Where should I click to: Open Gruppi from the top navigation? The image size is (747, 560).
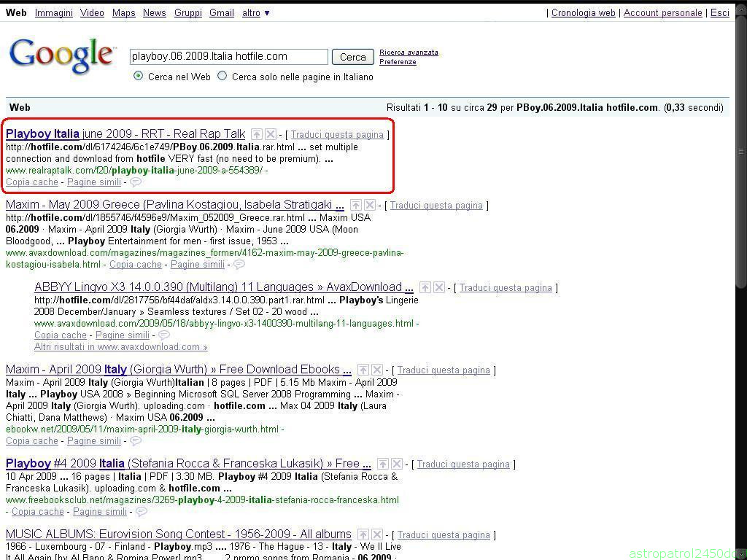click(x=188, y=13)
